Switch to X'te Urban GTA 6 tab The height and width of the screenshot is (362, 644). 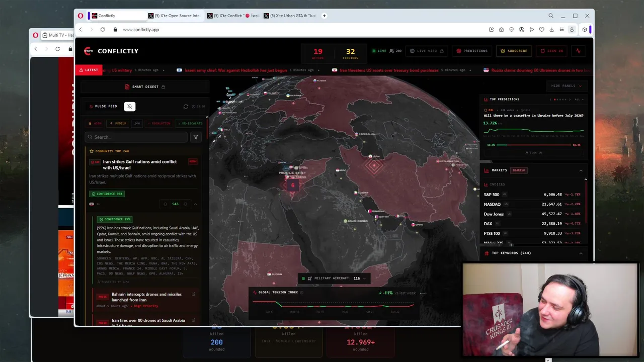(x=290, y=16)
